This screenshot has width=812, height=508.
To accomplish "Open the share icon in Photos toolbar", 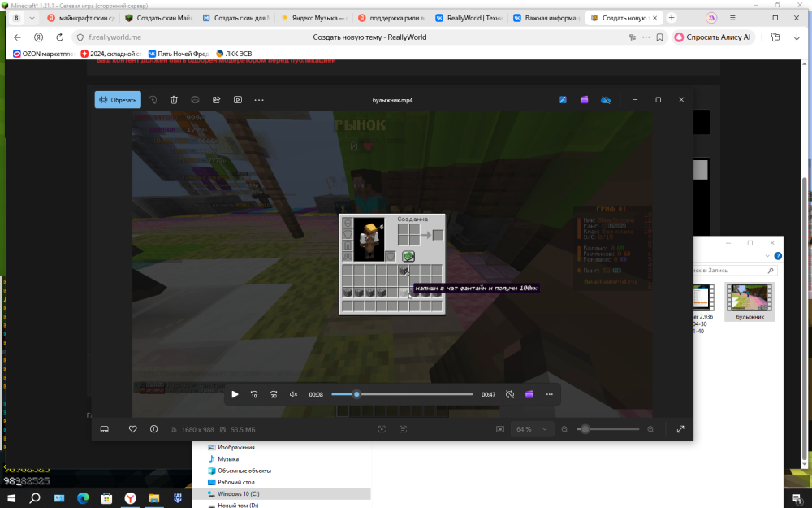I will [x=217, y=100].
